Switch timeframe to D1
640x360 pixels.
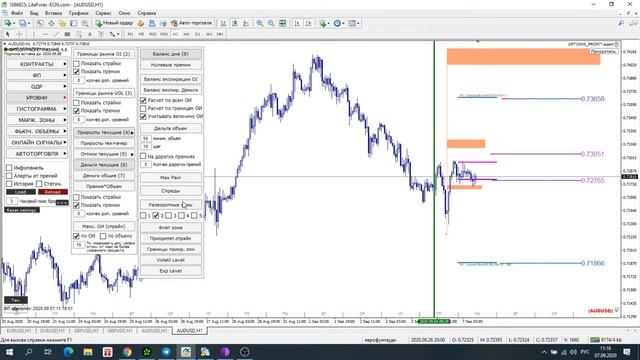coord(198,34)
